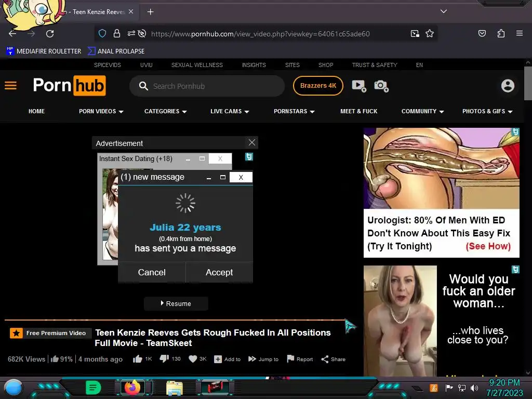Open the user account avatar
Image resolution: width=532 pixels, height=399 pixels.
click(508, 86)
